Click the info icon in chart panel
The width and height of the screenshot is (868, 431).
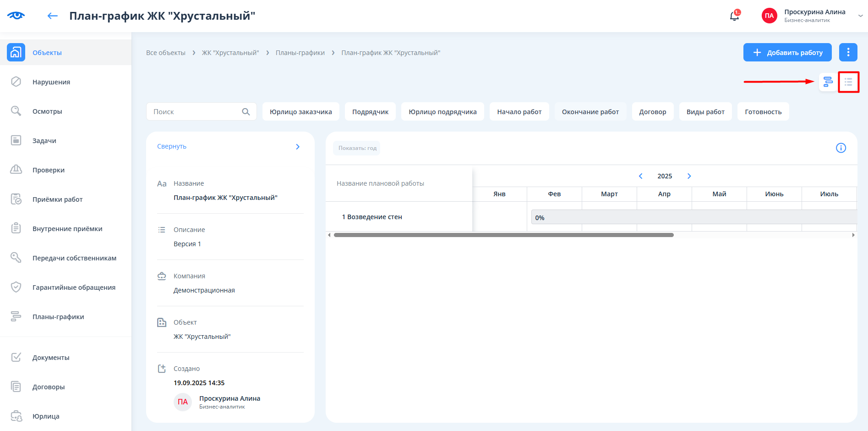[841, 148]
